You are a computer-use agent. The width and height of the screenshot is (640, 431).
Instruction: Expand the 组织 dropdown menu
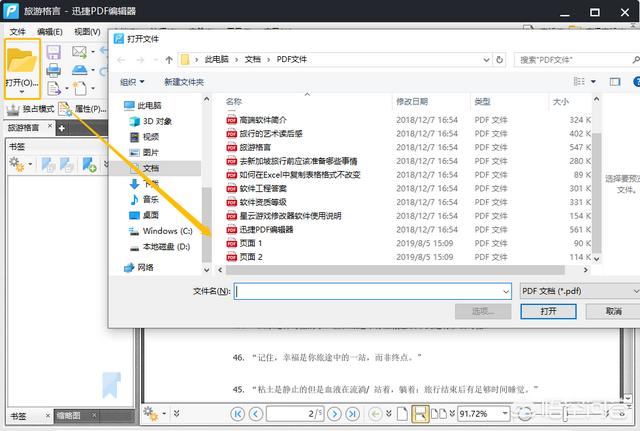point(132,82)
